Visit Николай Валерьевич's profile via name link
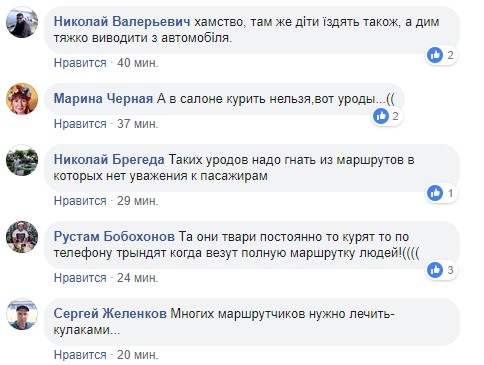This screenshot has height=365, width=484. click(122, 22)
